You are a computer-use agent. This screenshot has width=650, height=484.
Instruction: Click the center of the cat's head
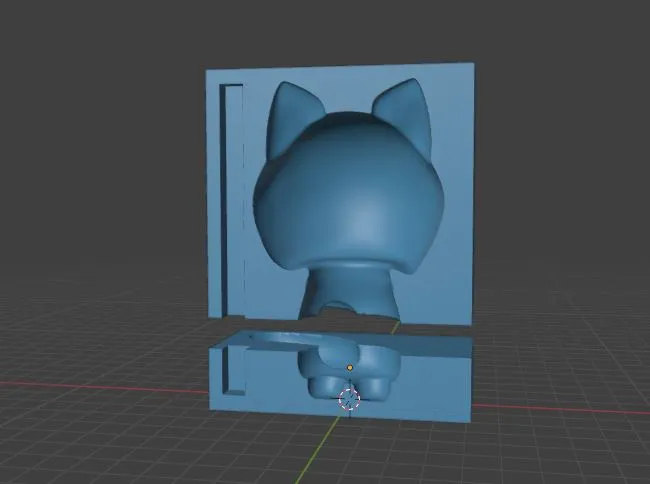[348, 195]
